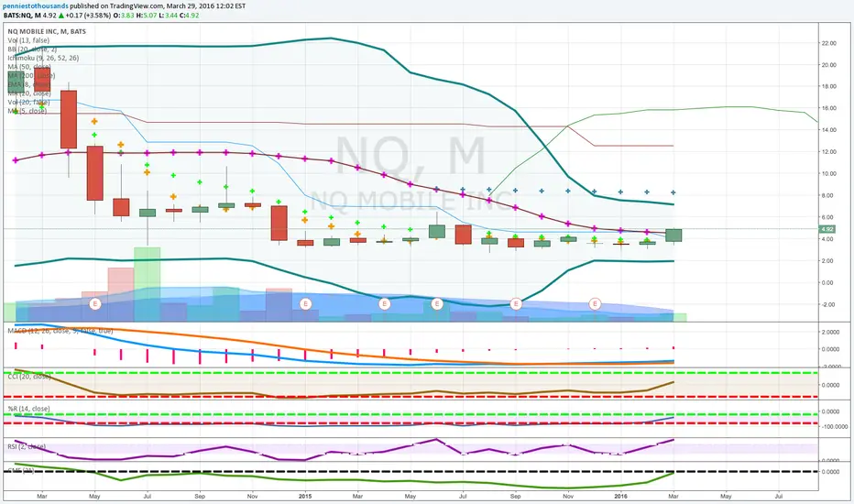Click the H:5.07 high value in header
This screenshot has height=504, width=854.
[147, 16]
